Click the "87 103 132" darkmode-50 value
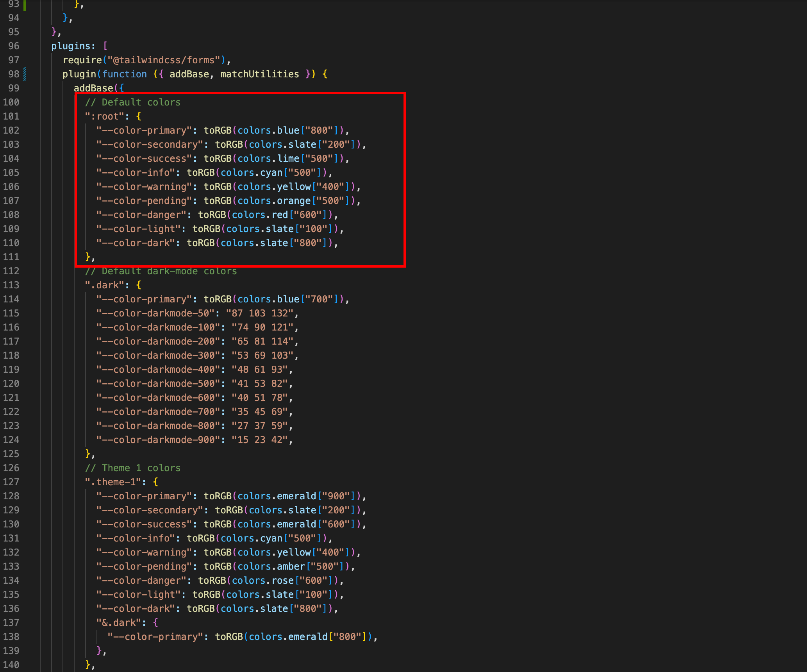Image resolution: width=807 pixels, height=672 pixels. [259, 313]
